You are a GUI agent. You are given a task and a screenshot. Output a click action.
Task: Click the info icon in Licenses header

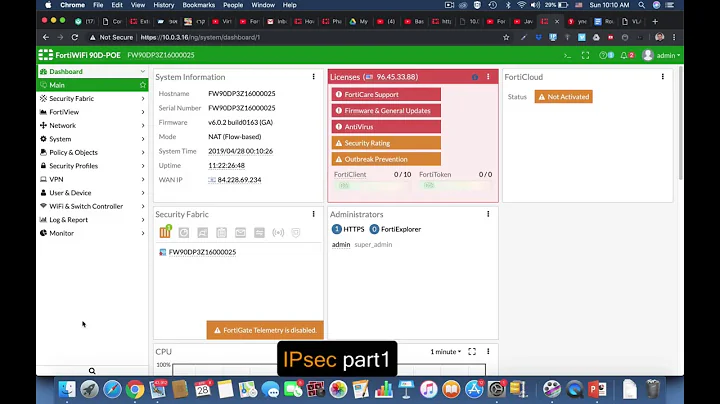coord(475,77)
